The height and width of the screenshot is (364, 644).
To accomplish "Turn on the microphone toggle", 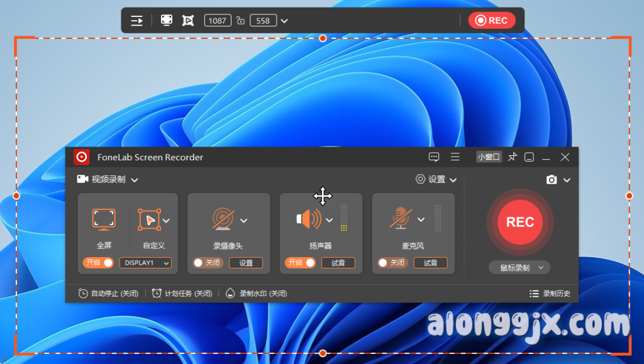I will [392, 263].
